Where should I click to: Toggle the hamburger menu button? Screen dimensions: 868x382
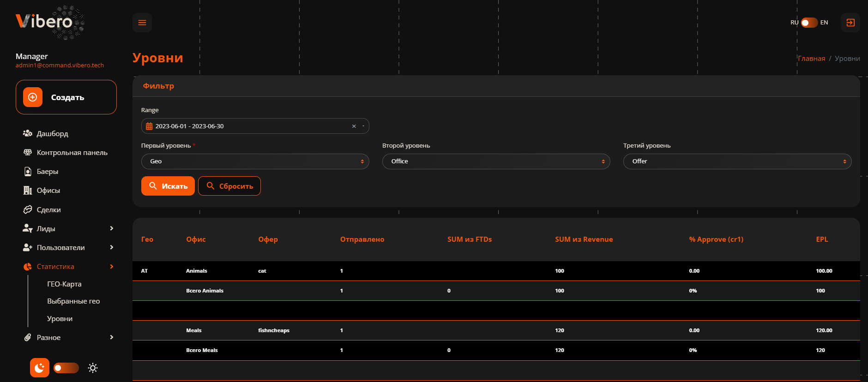click(x=142, y=23)
